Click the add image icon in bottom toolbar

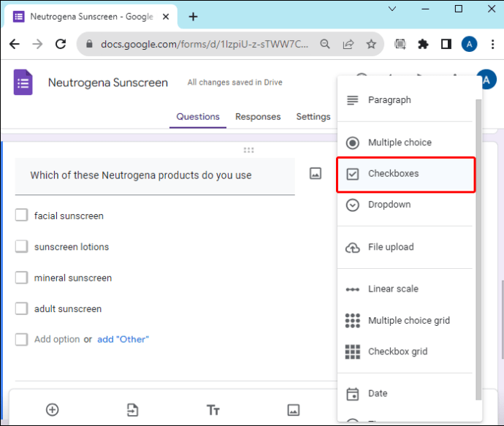pyautogui.click(x=293, y=410)
